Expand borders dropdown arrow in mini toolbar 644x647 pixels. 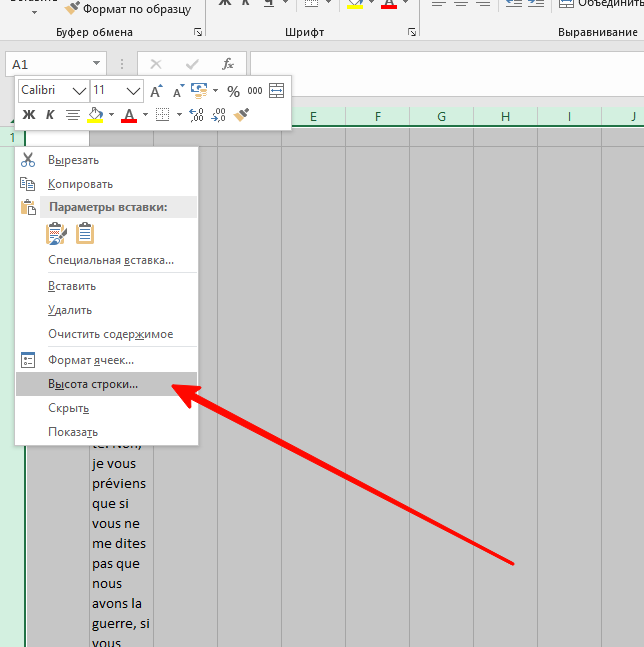[179, 115]
